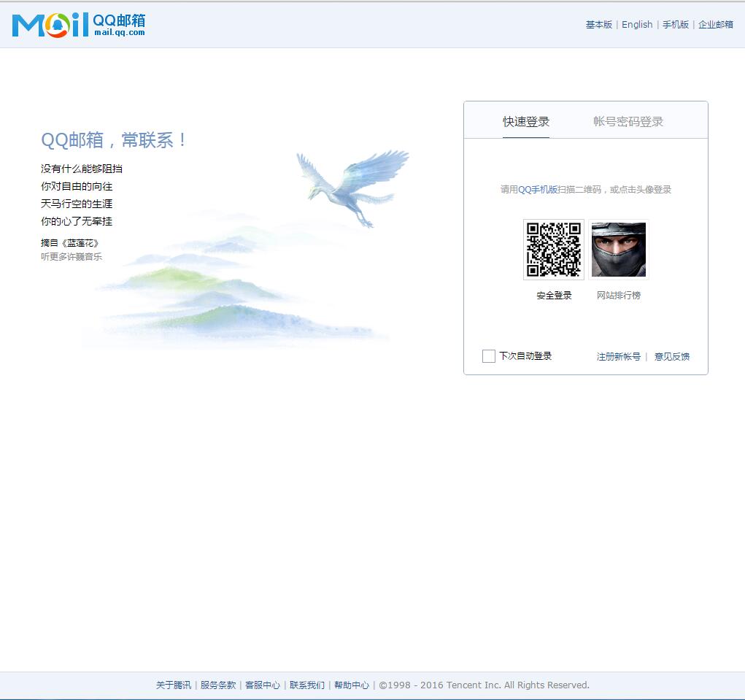Go to 企业邮箱 enterprise mail
The width and height of the screenshot is (745, 700).
[x=716, y=25]
